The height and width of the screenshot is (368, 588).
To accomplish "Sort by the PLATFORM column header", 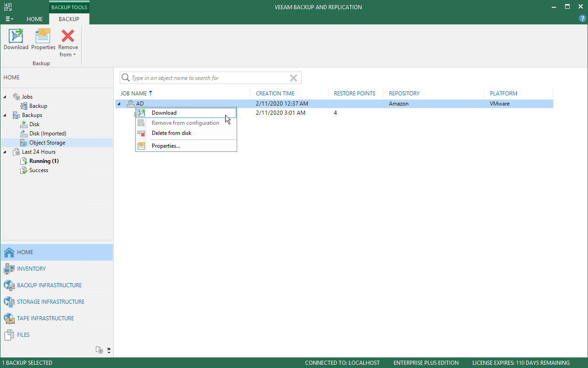I will point(504,93).
